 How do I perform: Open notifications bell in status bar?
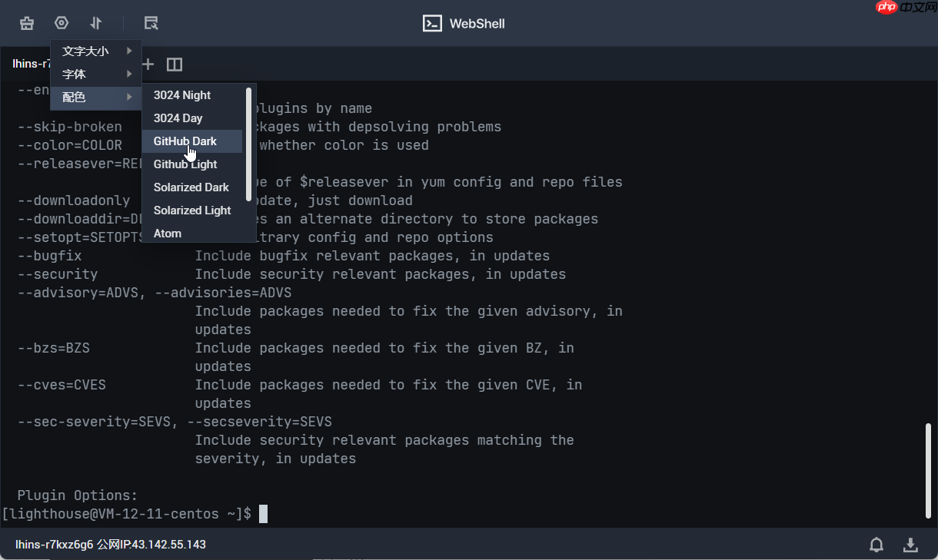point(876,545)
